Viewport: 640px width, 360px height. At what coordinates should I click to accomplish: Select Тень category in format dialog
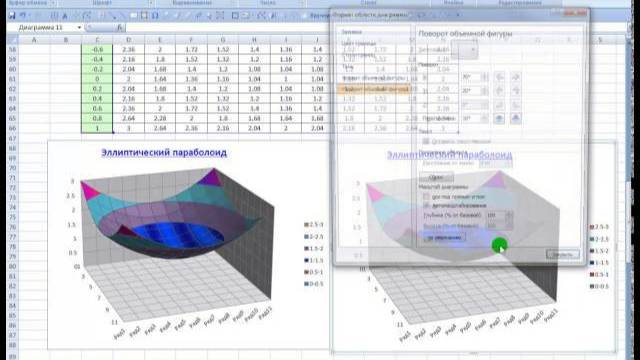coord(348,66)
